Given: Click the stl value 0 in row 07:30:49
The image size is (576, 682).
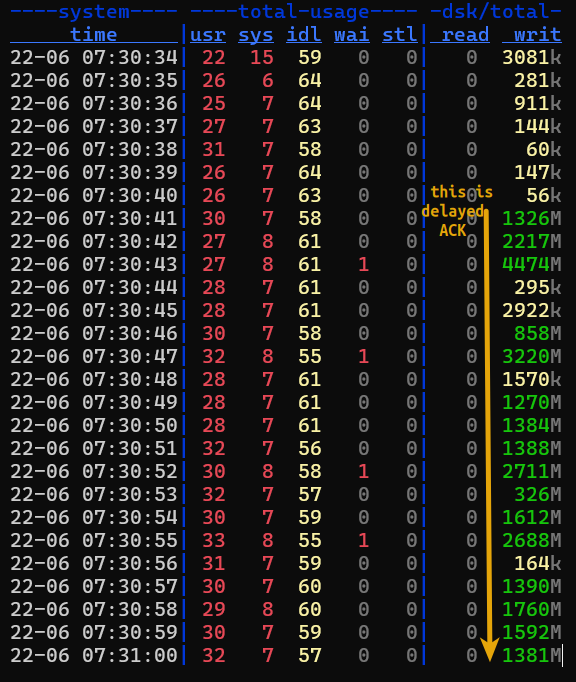Looking at the screenshot, I should pos(412,402).
